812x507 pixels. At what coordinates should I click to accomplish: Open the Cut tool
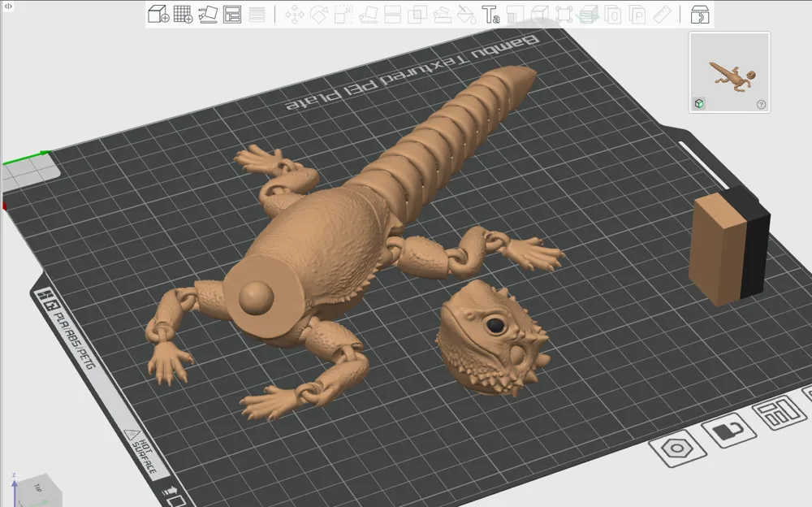click(392, 15)
